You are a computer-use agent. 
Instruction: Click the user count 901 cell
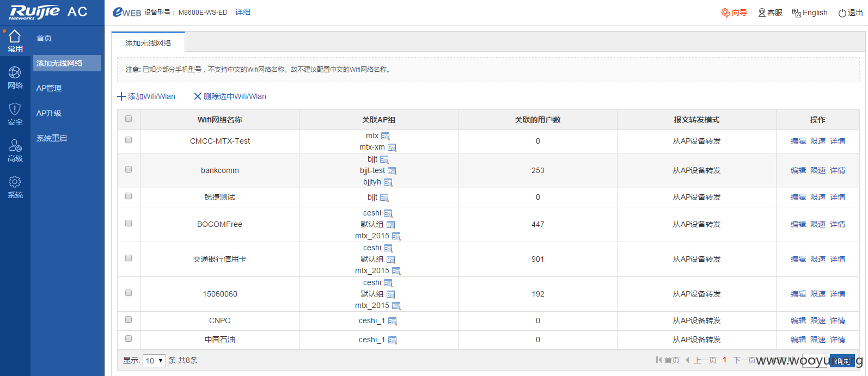[x=538, y=259]
